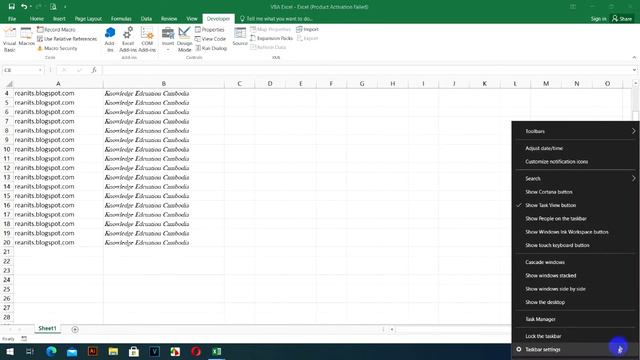Add a new sheet
Screen dimensions: 640x360
click(x=75, y=329)
